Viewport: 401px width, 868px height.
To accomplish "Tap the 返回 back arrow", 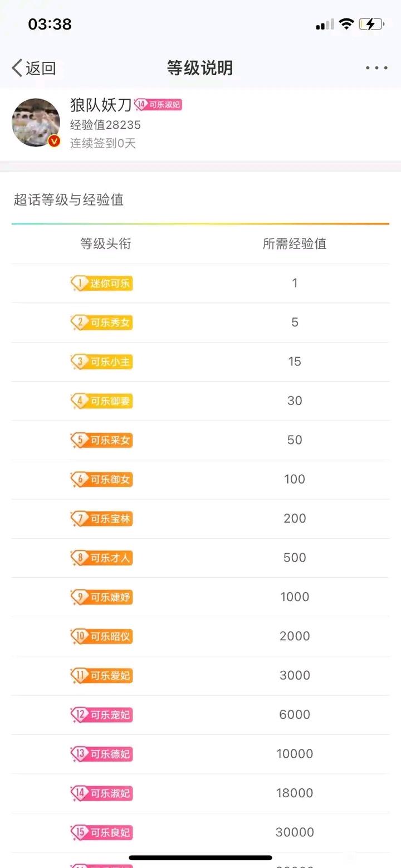I will pos(33,68).
